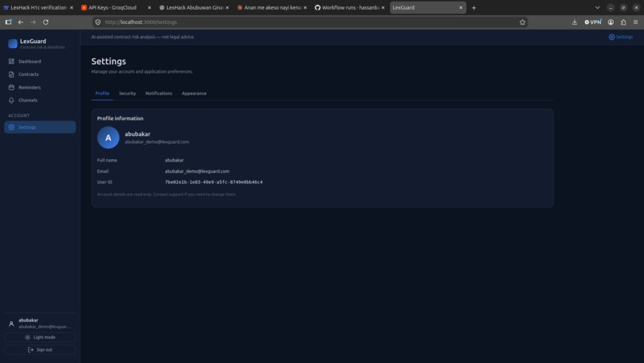Open the browser account icon
Viewport: 644px width, 363px height.
[610, 22]
